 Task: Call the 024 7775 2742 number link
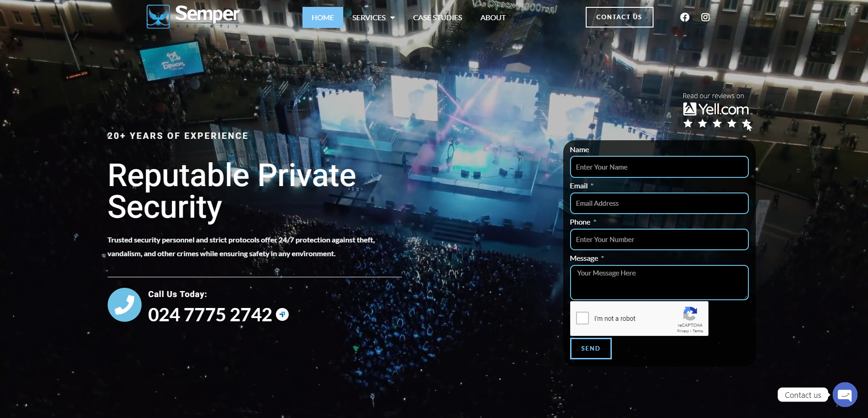[210, 315]
